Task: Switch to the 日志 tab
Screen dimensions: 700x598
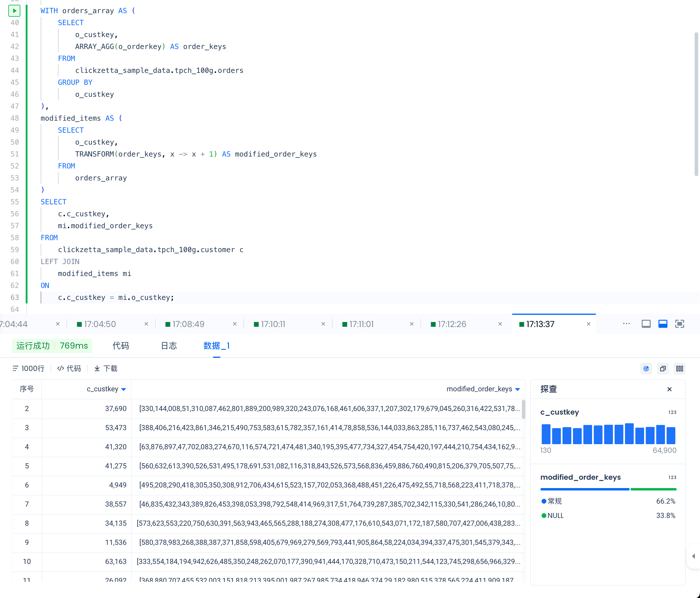Action: (x=169, y=346)
